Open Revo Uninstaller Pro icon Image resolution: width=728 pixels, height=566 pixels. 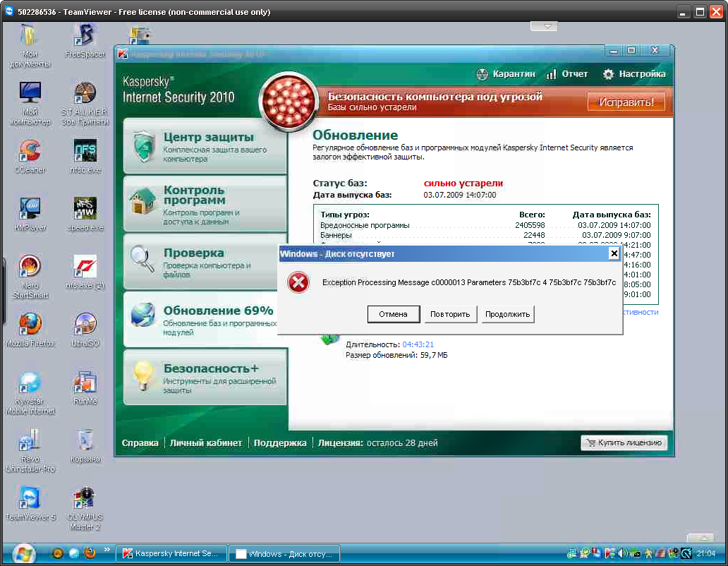30,450
